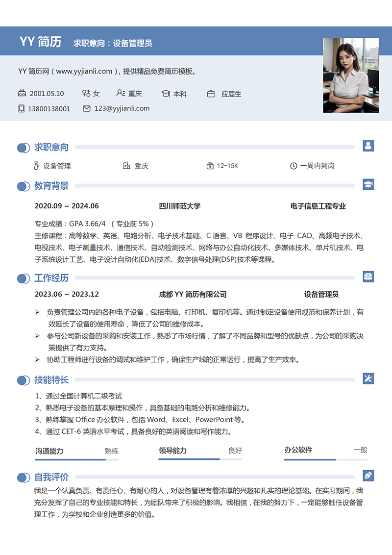Click the money bag icon beside 12-15K
The width and height of the screenshot is (392, 555).
point(210,166)
